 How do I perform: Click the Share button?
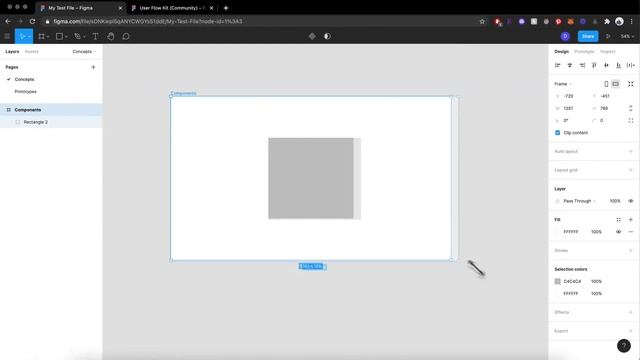[588, 36]
